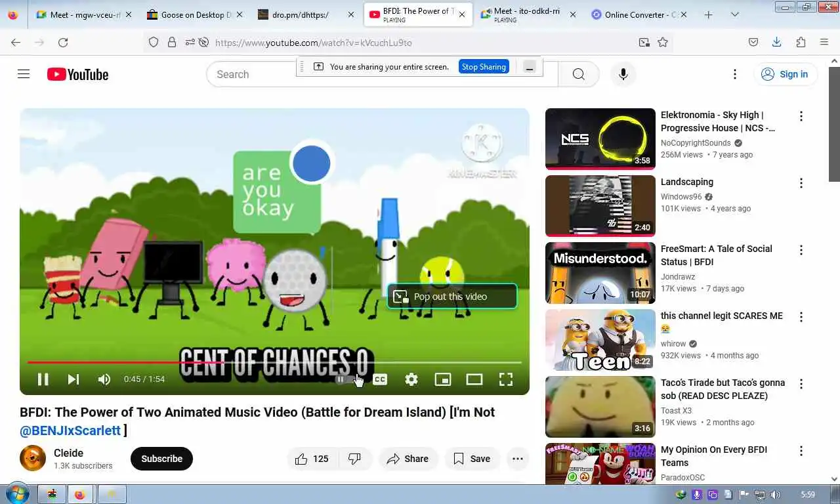Image resolution: width=840 pixels, height=504 pixels.
Task: Switch to dro.pm tab
Action: point(306,14)
